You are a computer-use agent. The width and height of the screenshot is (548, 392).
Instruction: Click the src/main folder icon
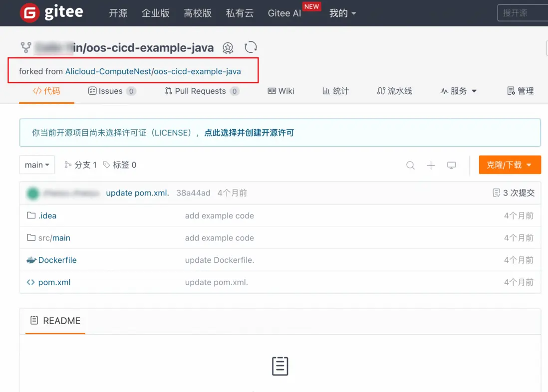click(31, 237)
